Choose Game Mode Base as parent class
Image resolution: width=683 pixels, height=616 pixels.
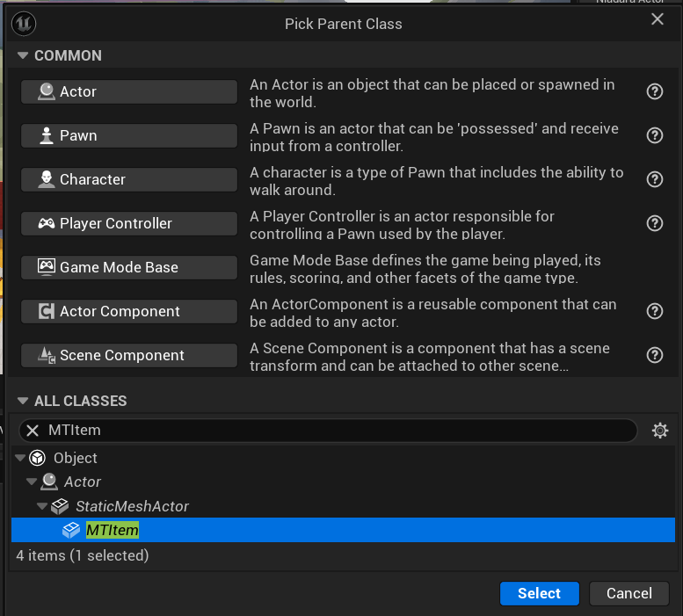(x=129, y=267)
